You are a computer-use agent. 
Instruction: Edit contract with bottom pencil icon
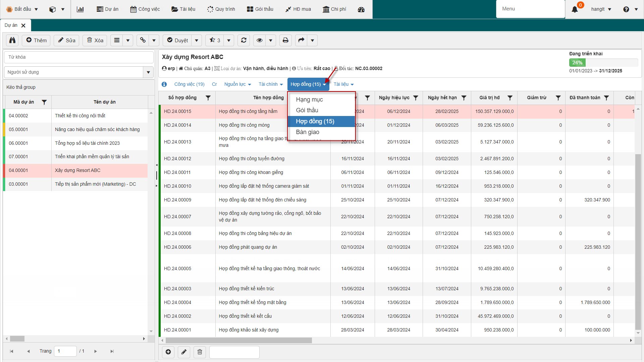184,352
